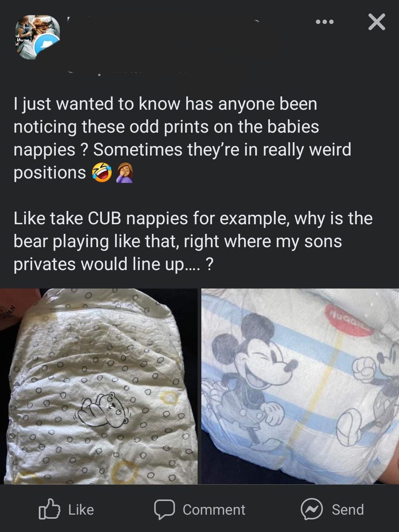Screen dimensions: 399x532
Task: Click the bear drawing on the left nappy
Action: tap(103, 410)
